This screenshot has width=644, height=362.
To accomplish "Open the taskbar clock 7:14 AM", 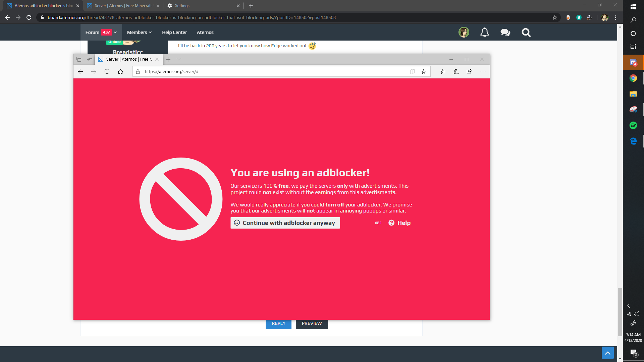I will point(633,338).
